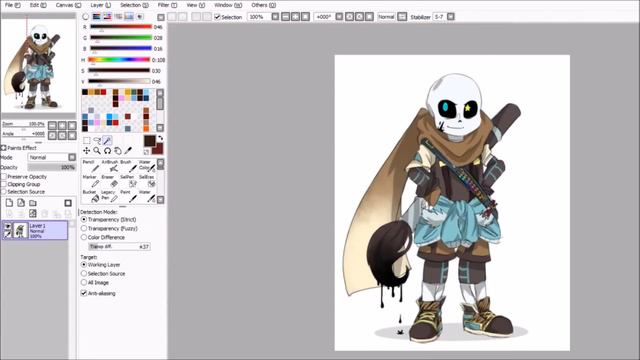The image size is (640, 360).
Task: Choose the AirBrush tool
Action: (110, 166)
